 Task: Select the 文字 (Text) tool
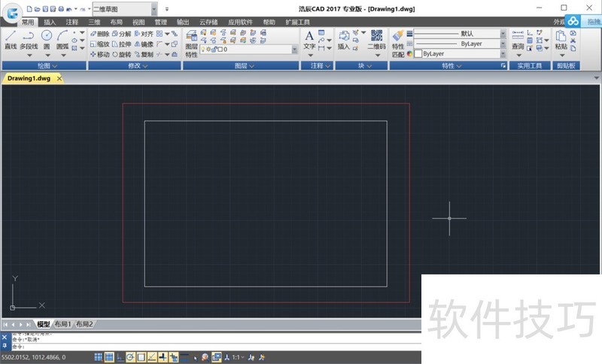coord(309,41)
